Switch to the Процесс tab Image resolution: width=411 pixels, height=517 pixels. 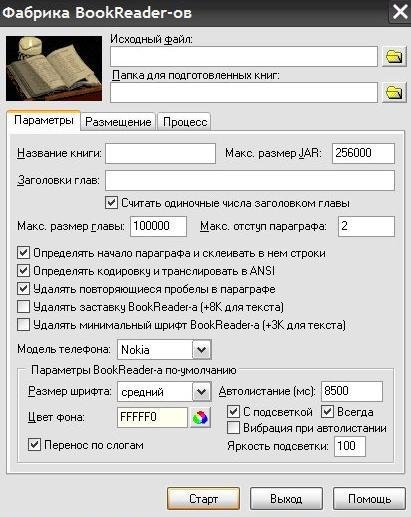(x=185, y=122)
